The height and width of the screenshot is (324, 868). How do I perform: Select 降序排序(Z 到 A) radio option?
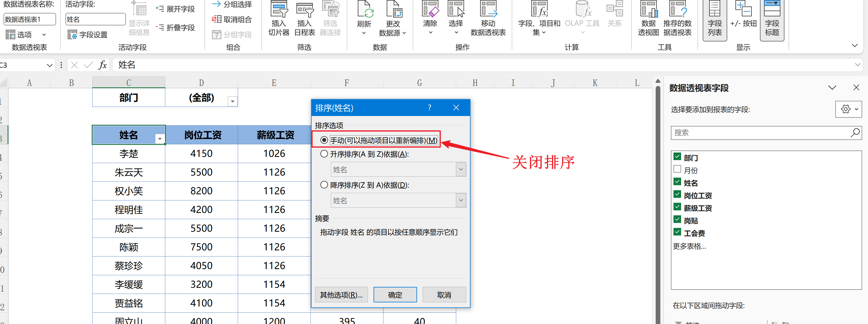point(324,185)
